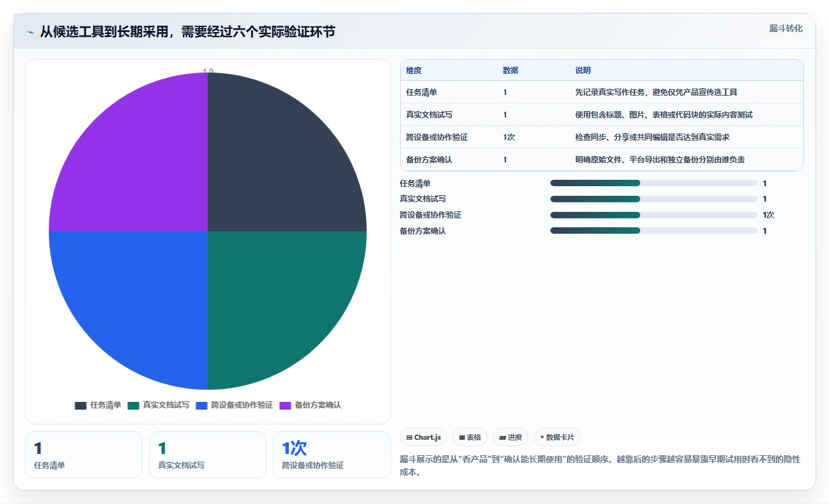Toggle 备份方案确认 legend item in chart
This screenshot has width=829, height=504.
coord(310,405)
